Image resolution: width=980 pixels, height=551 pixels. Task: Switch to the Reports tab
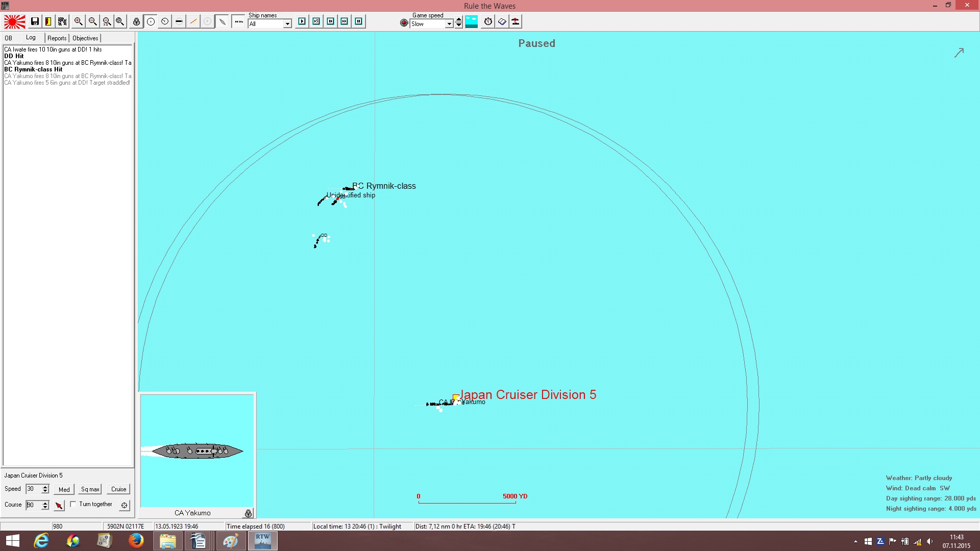[x=57, y=38]
